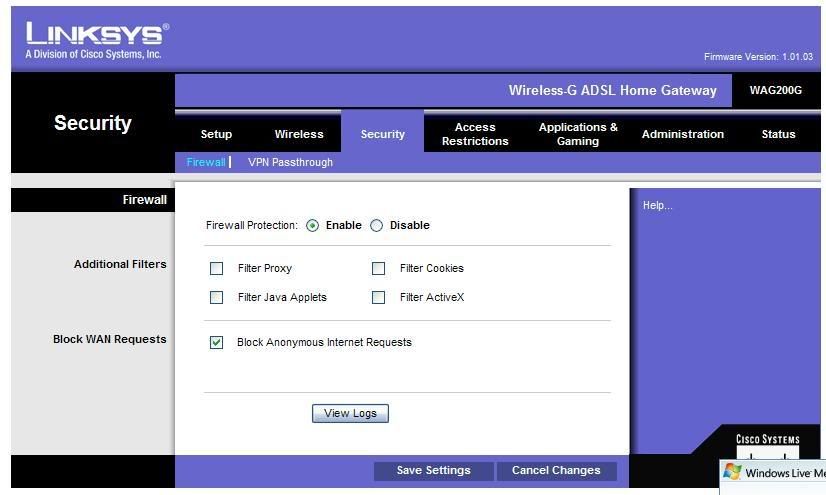
Task: Select the Disable firewall protection radio button
Action: click(x=376, y=225)
